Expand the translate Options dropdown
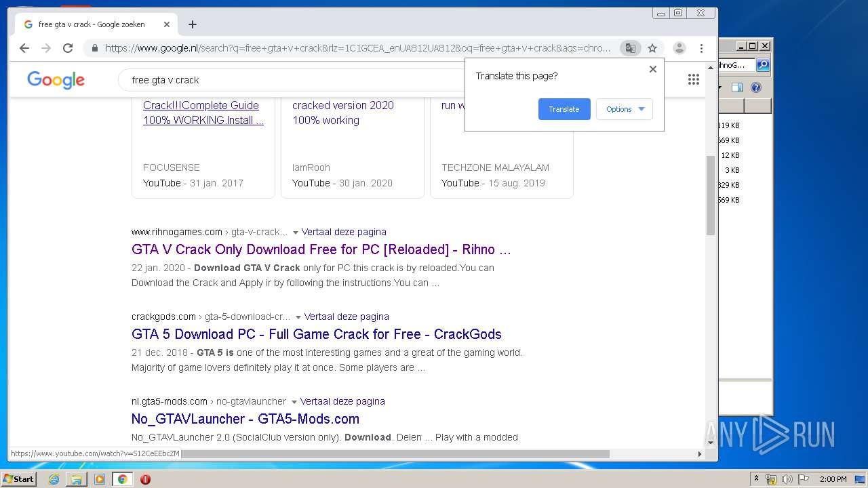The width and height of the screenshot is (868, 488). (625, 109)
